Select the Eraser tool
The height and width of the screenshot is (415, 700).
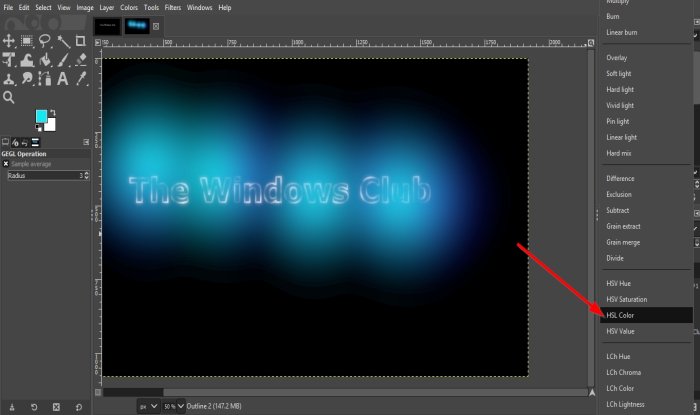tap(81, 60)
